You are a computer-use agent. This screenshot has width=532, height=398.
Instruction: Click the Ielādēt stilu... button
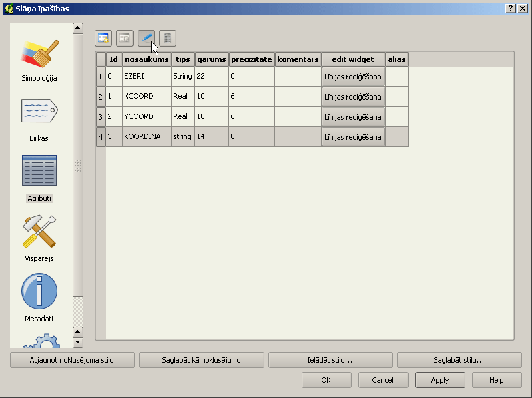(330, 360)
